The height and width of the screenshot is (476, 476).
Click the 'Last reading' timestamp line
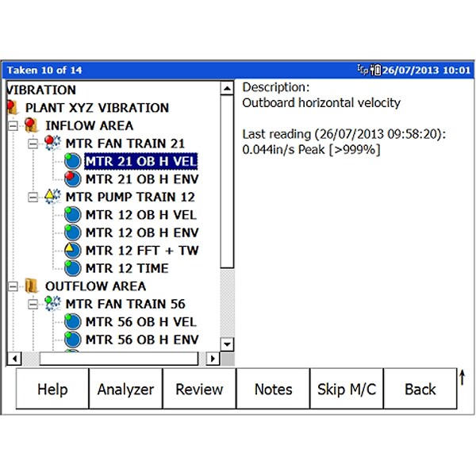coord(344,134)
